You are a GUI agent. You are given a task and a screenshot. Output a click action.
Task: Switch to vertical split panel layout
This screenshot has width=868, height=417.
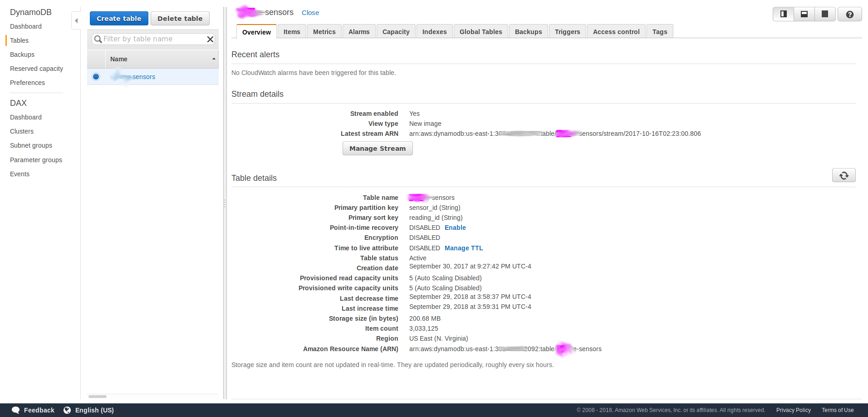click(x=783, y=14)
